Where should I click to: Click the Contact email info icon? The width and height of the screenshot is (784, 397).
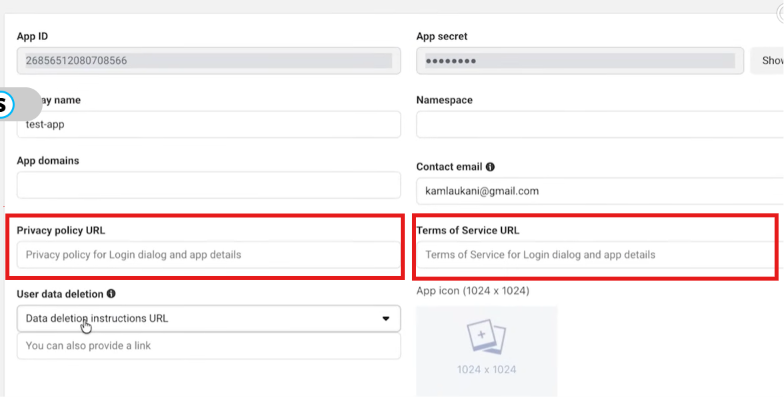click(490, 167)
